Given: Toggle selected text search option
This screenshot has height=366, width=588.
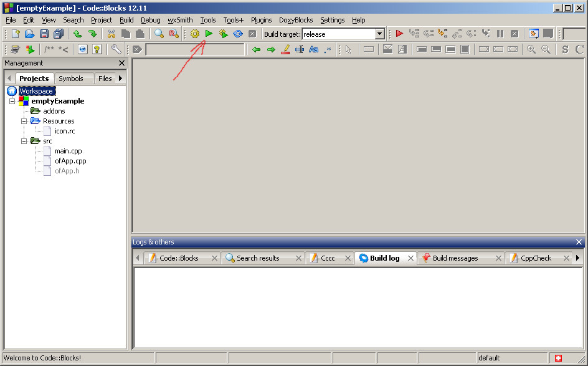Looking at the screenshot, I should pos(299,49).
